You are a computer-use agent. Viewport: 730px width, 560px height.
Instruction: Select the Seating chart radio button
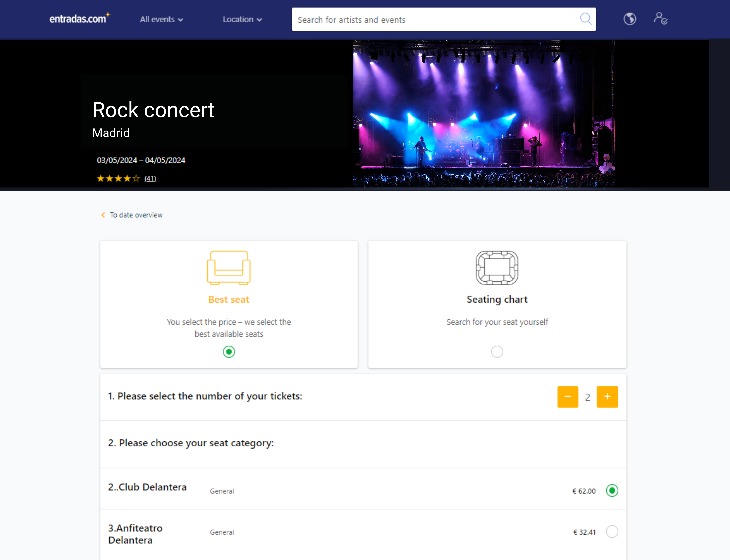(x=497, y=352)
